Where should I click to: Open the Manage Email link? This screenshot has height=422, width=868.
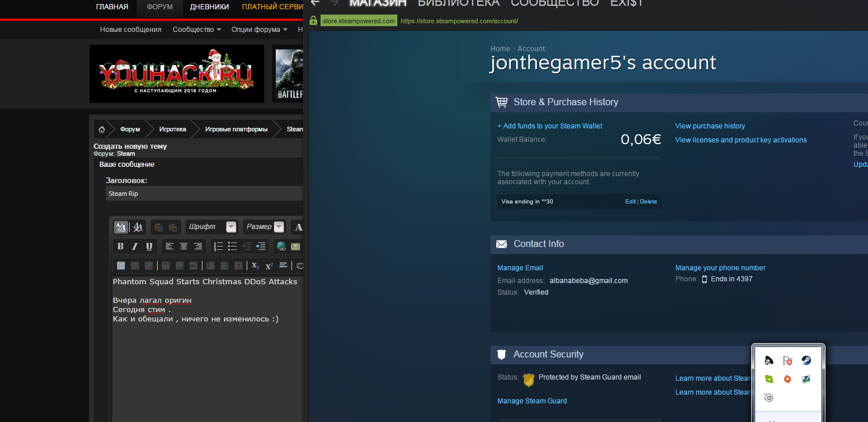tap(520, 268)
